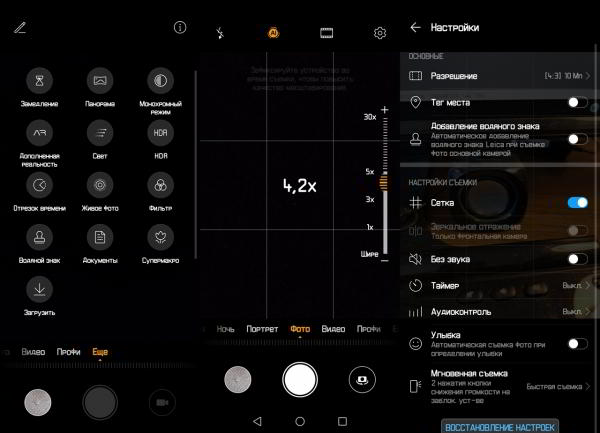Open the Разрешение resolution options
The height and width of the screenshot is (433, 600).
coord(500,76)
